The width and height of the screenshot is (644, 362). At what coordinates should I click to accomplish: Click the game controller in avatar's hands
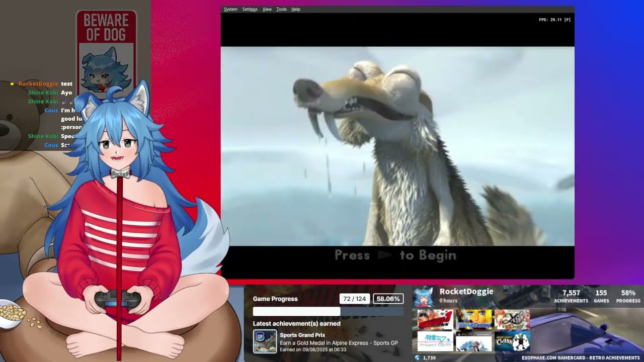click(118, 300)
